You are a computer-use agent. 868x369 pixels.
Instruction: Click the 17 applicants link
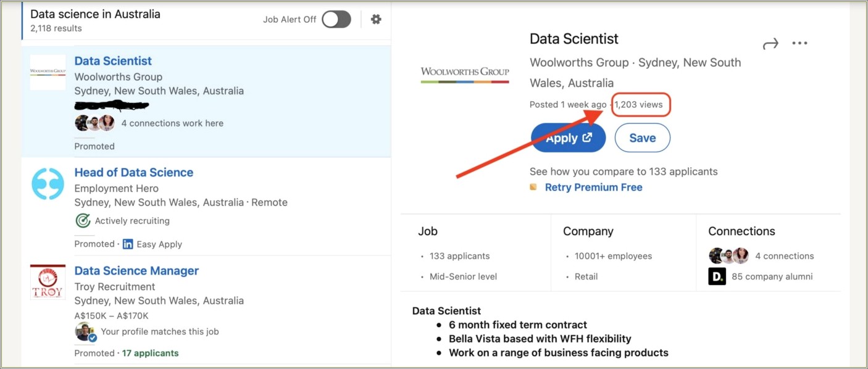[150, 353]
